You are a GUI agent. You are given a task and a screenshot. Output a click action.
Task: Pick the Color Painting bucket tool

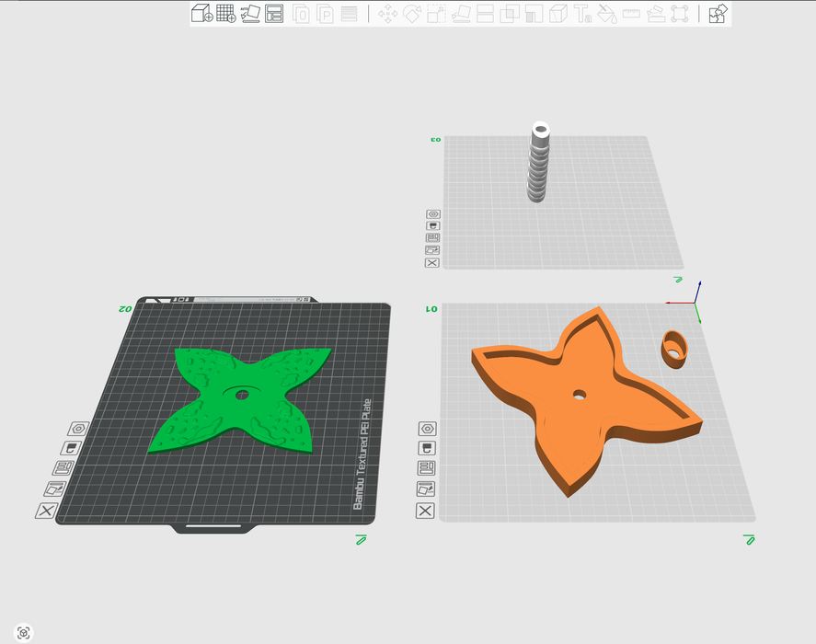(x=606, y=14)
